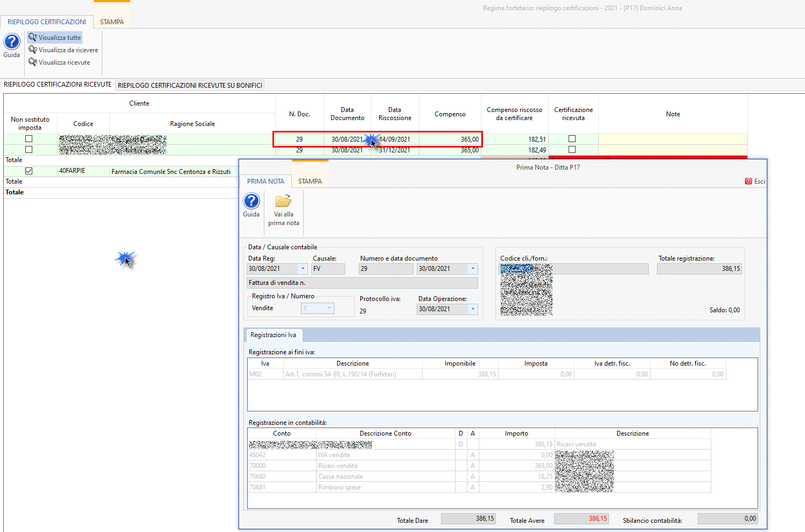Mark Certificazione ricevuta for compenso 182,49
This screenshot has height=532, width=805.
572,150
